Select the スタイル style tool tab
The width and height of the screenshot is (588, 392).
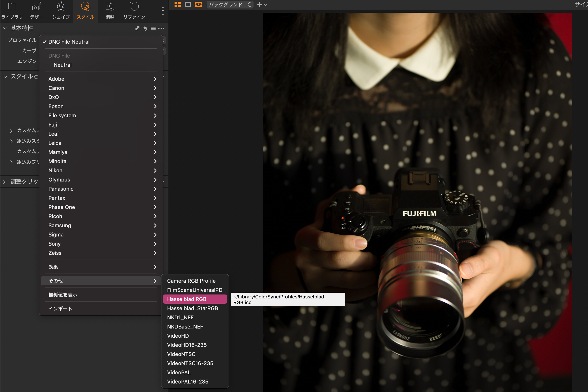point(86,11)
